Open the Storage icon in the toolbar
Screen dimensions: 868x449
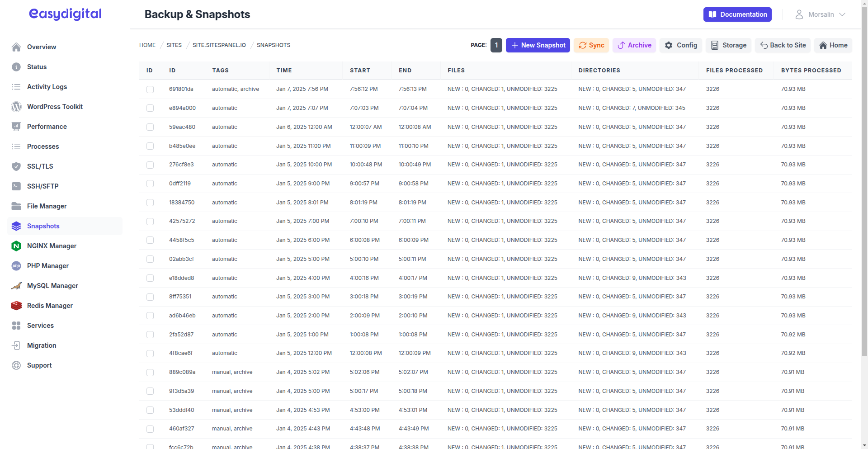point(715,45)
